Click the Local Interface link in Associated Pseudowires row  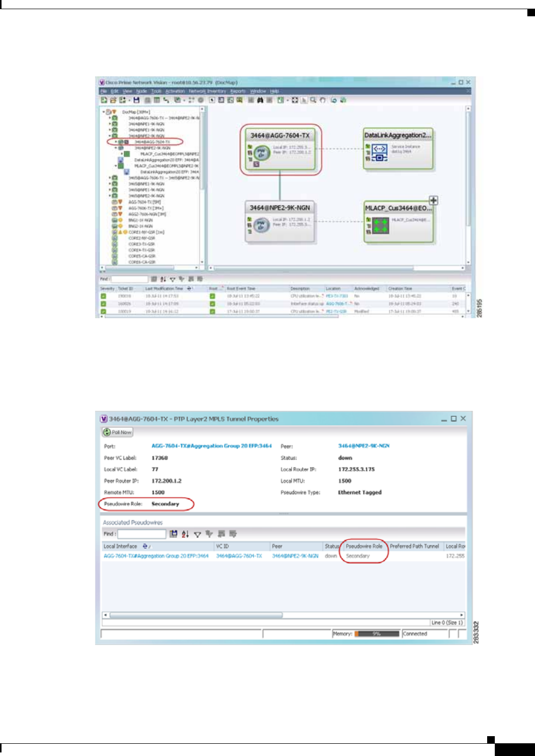click(156, 556)
